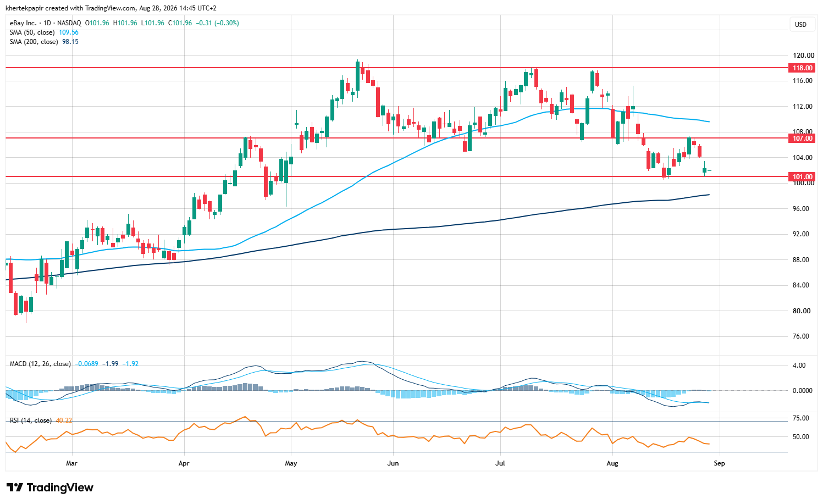Image resolution: width=823 pixels, height=504 pixels.
Task: Select the MACD histogram value −0.0689
Action: pyautogui.click(x=87, y=364)
